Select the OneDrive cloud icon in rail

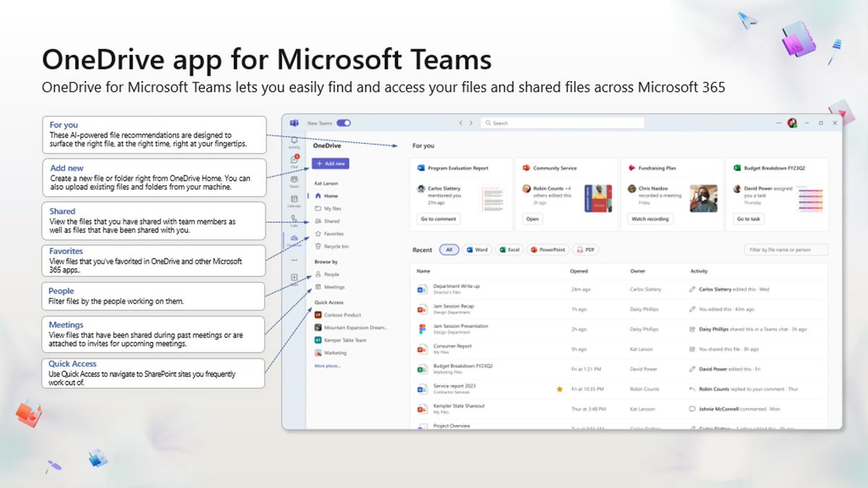pos(294,239)
